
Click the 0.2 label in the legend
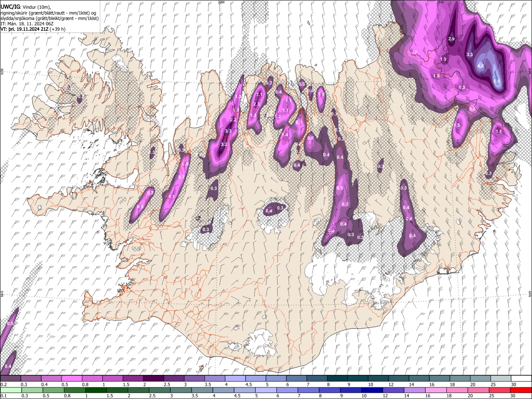[3, 384]
